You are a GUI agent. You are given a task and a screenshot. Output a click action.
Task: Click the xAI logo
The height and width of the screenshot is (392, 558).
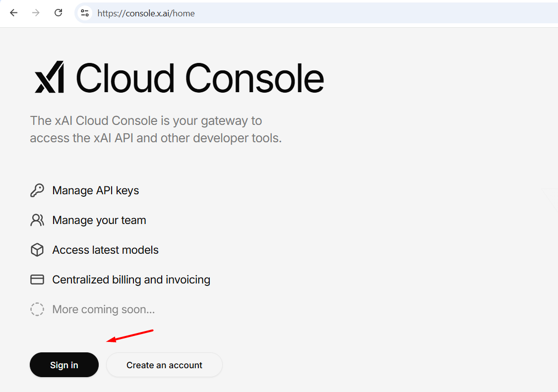coord(49,77)
